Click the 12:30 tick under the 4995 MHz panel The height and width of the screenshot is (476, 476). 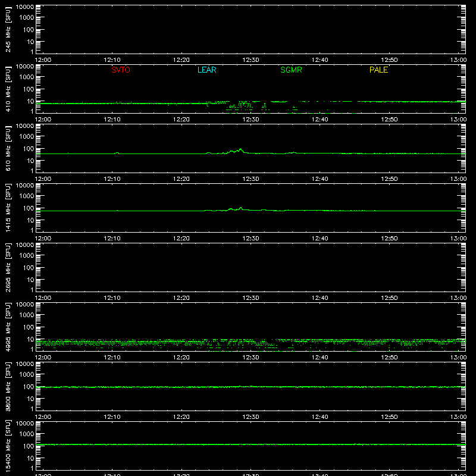250,358
